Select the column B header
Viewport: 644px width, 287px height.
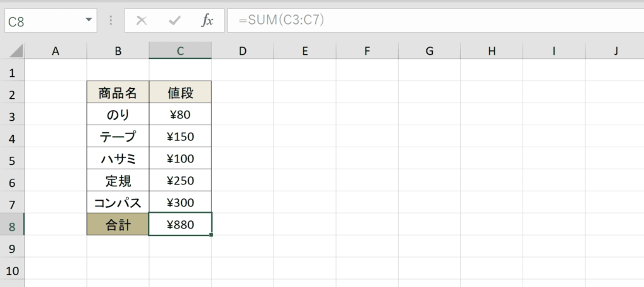coord(118,51)
